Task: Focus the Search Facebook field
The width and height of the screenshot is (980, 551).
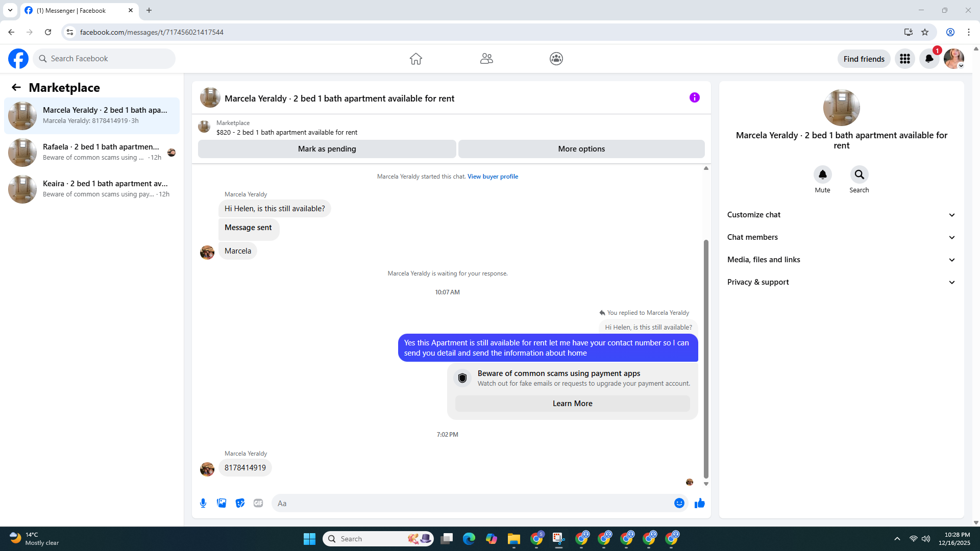Action: [x=104, y=59]
